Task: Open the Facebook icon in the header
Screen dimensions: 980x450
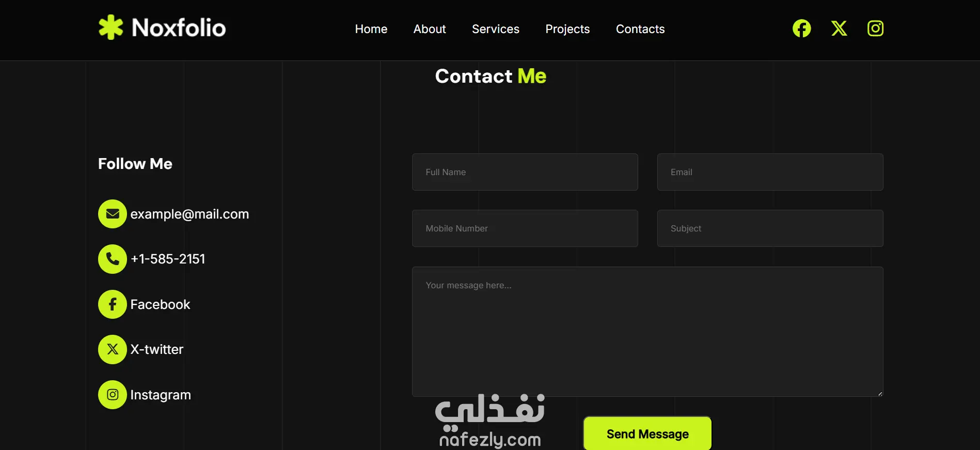Action: 801,28
